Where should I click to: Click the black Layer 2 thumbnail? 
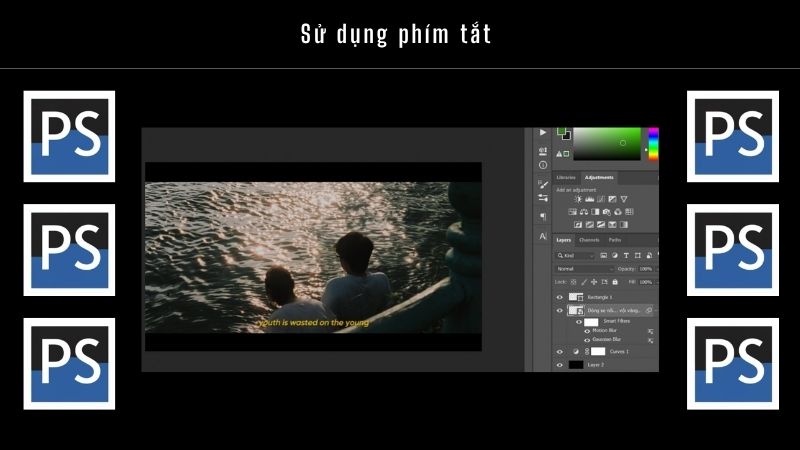(576, 365)
